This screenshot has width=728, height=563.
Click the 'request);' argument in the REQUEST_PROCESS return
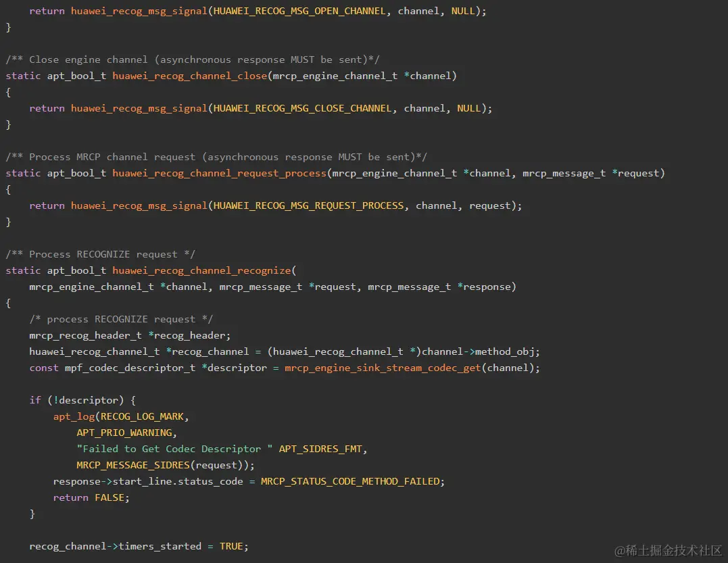(x=495, y=205)
